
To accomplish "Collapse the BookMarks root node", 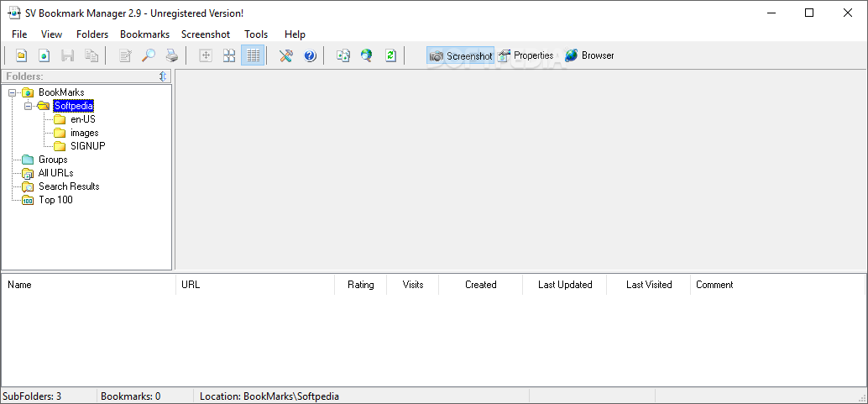I will click(13, 92).
